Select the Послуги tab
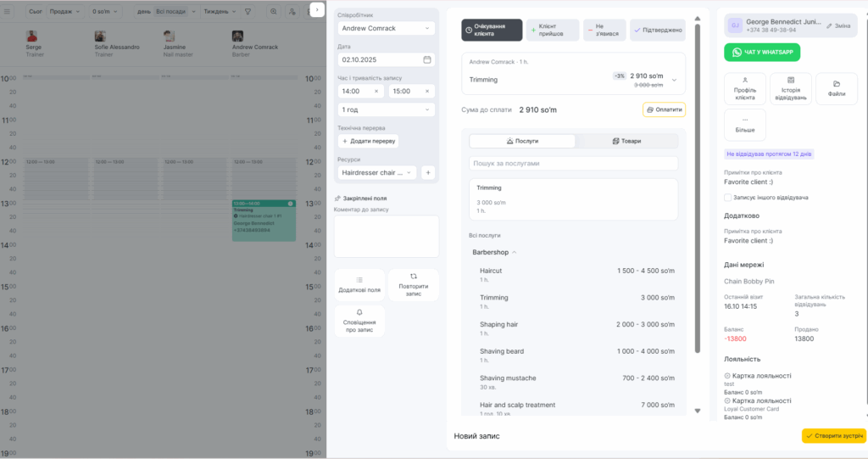Screen dimensions: 868x459 pos(522,141)
